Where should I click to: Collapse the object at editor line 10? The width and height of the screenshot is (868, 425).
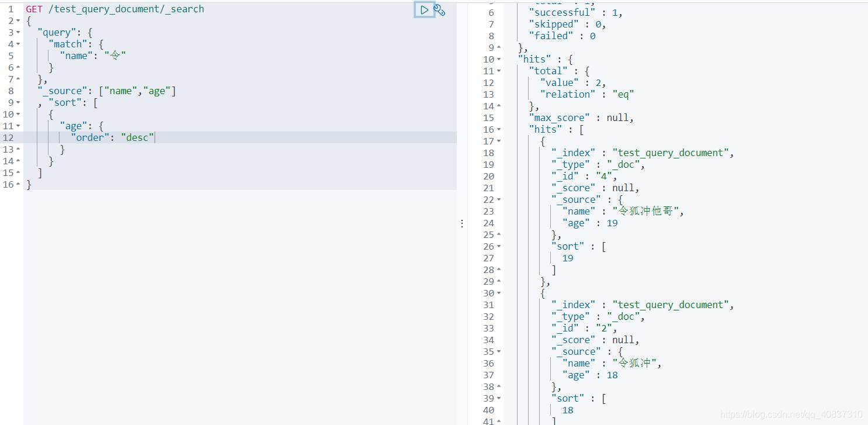(18, 115)
